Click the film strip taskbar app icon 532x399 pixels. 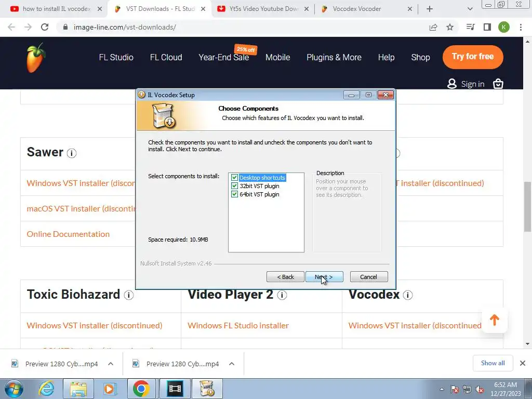point(175,389)
